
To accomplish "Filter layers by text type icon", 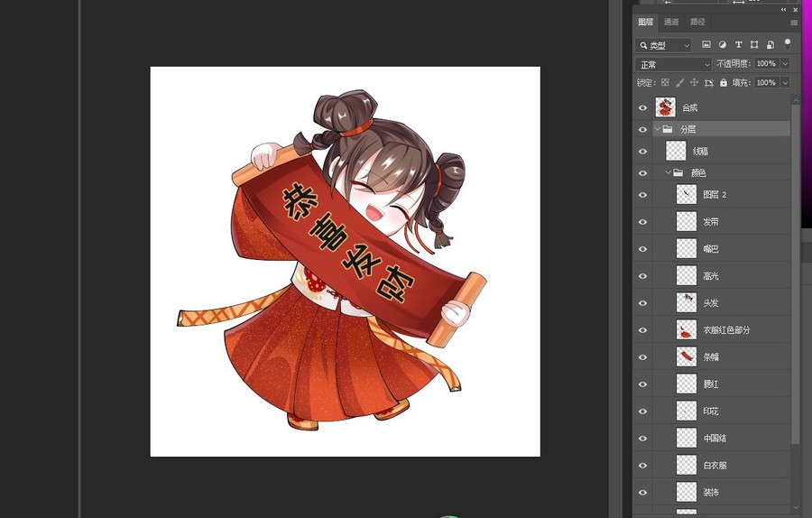I will click(738, 45).
